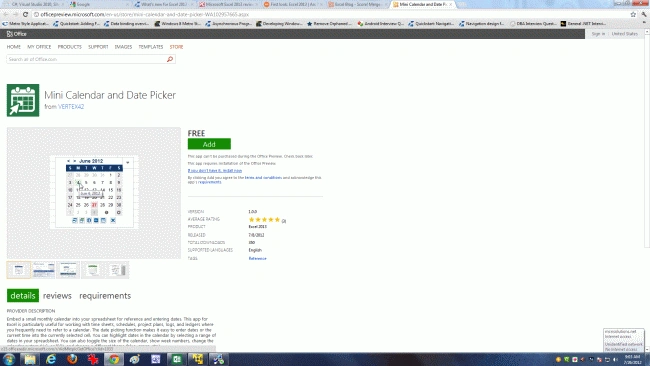Image resolution: width=650 pixels, height=366 pixels.
Task: Click the large calendar preview image
Action: pos(94,193)
